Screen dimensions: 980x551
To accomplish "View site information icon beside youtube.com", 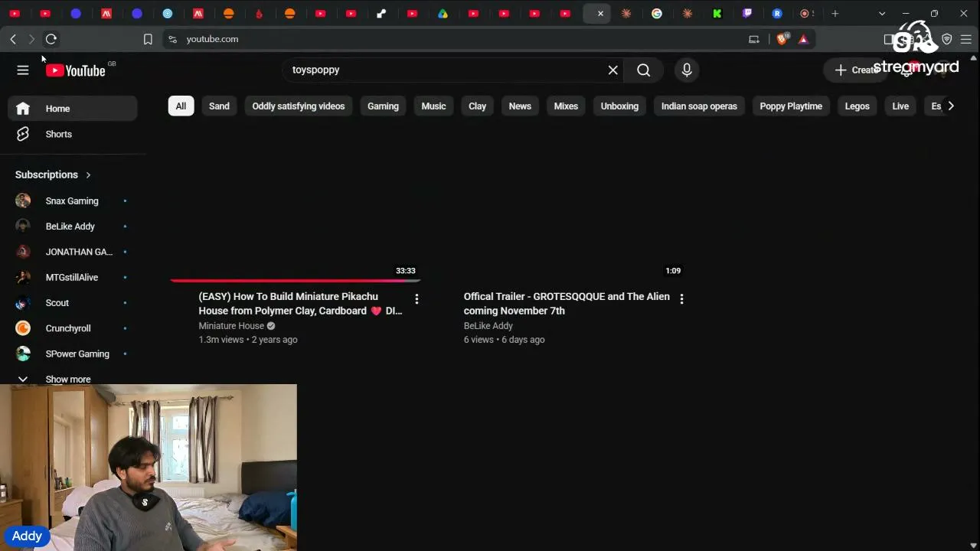I will [172, 39].
